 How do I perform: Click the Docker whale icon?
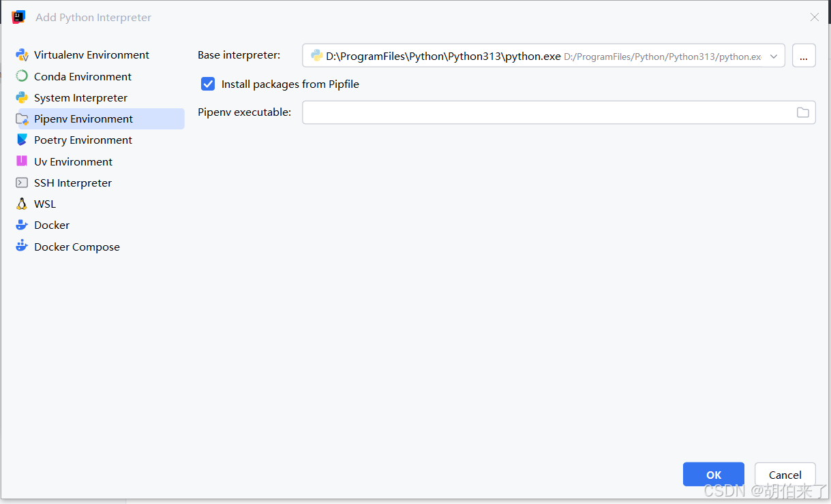22,225
